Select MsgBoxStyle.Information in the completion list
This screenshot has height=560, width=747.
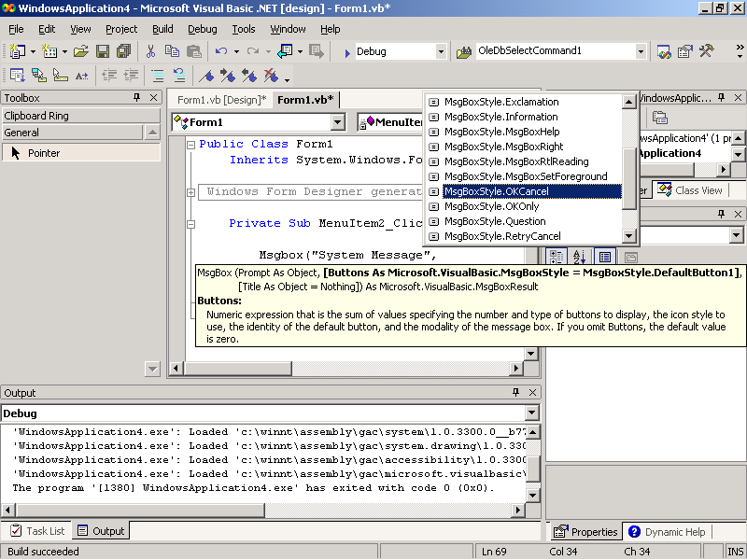tap(524, 117)
